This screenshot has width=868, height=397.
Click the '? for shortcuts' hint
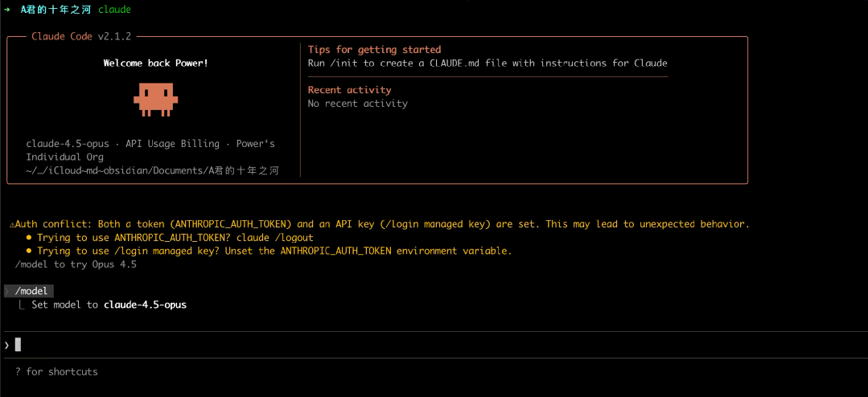56,371
